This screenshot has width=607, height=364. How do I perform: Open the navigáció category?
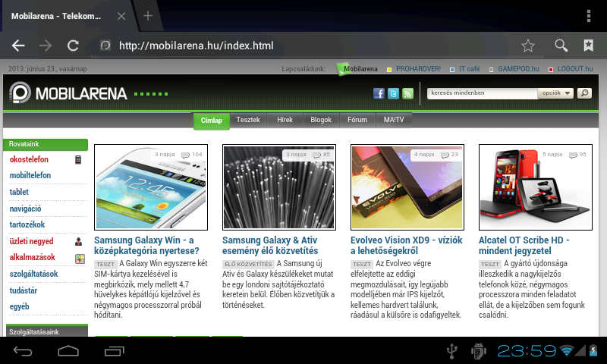click(x=25, y=209)
